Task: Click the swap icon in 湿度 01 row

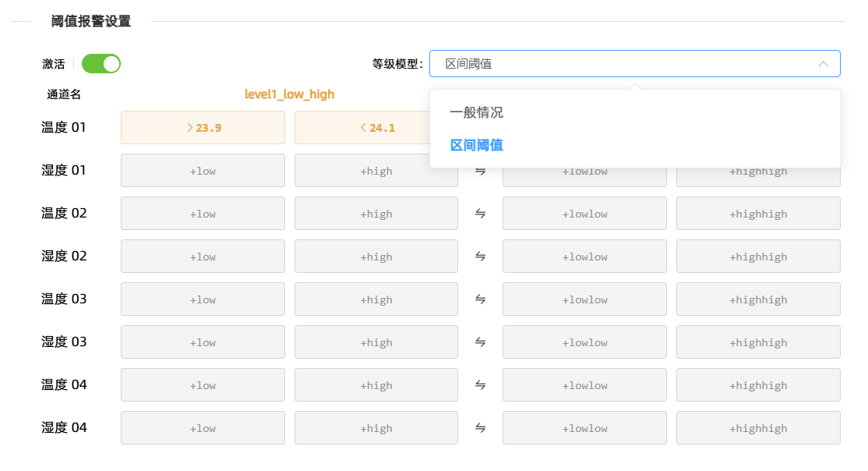Action: (x=480, y=171)
